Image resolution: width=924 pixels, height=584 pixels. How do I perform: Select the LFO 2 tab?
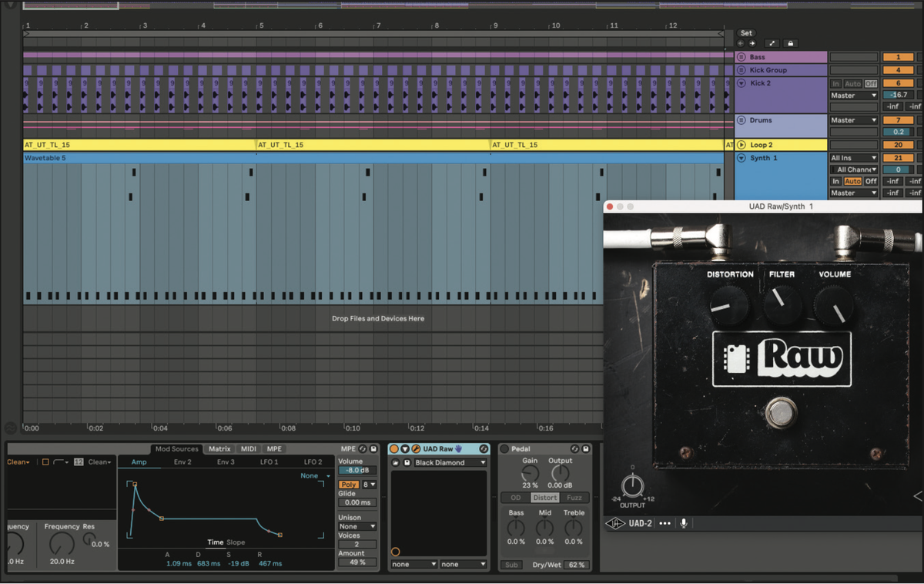coord(313,461)
